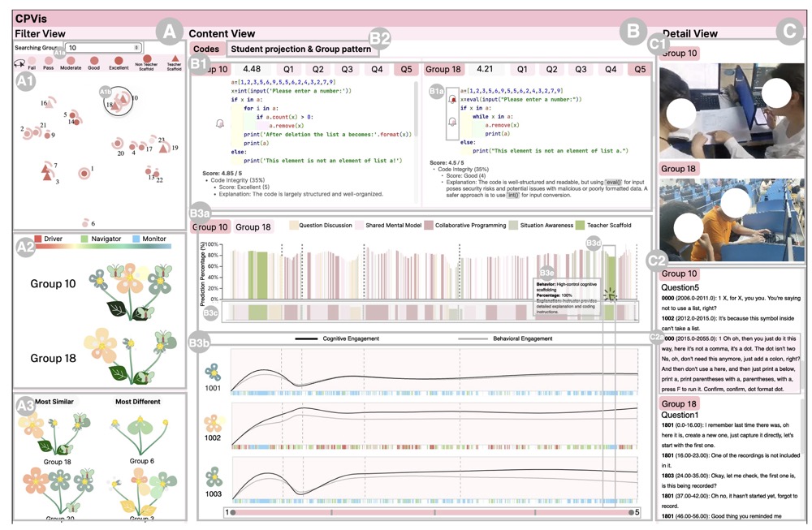Select group 5 point in the projection
The image size is (812, 530).
pos(73,115)
